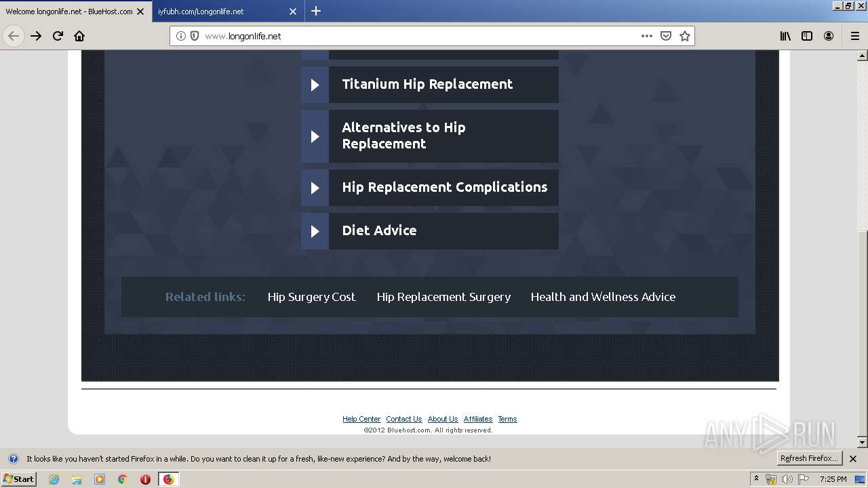Open Alternatives to Hip Replacement link
868x488 pixels.
click(403, 136)
